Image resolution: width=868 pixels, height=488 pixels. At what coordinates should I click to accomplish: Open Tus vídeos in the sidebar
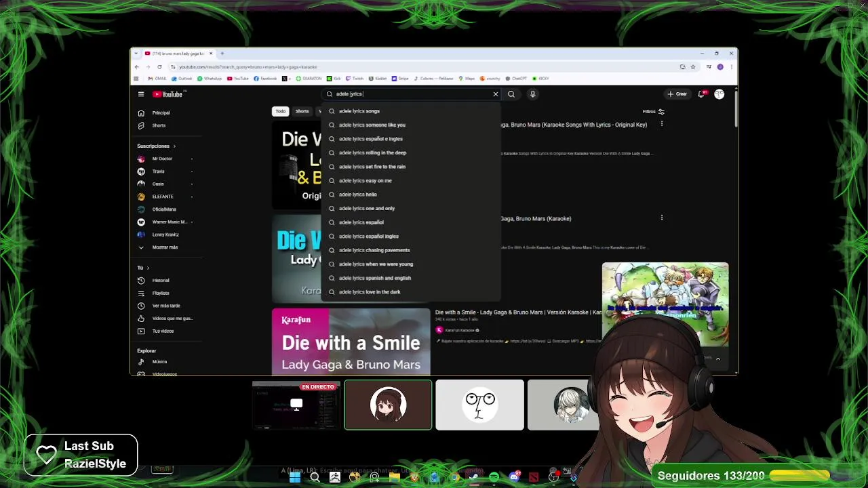click(x=163, y=331)
